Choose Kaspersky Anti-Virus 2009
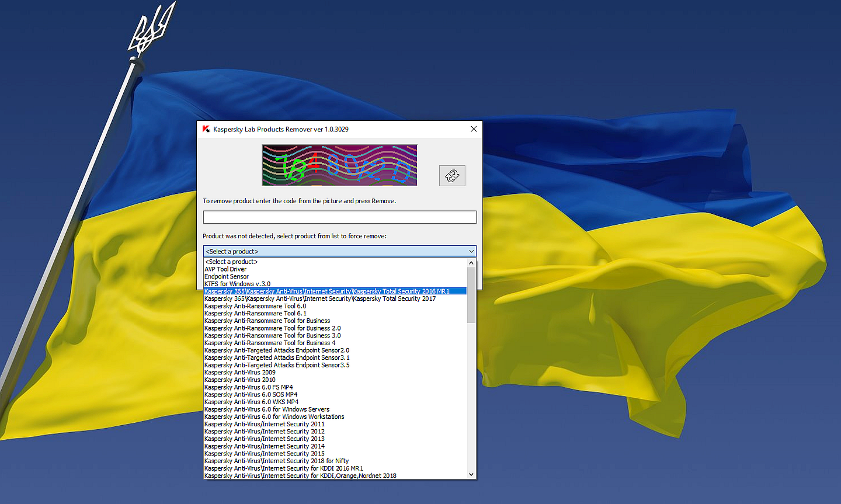This screenshot has width=841, height=504. pyautogui.click(x=335, y=373)
